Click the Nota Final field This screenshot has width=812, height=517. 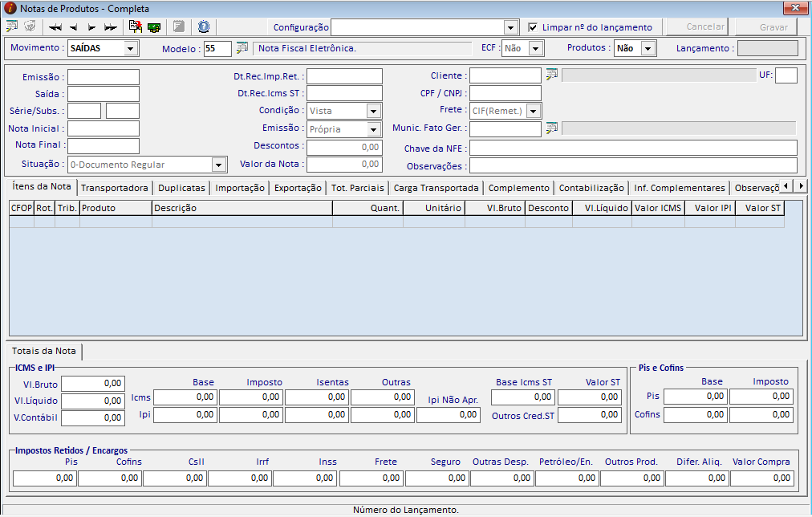click(x=104, y=145)
